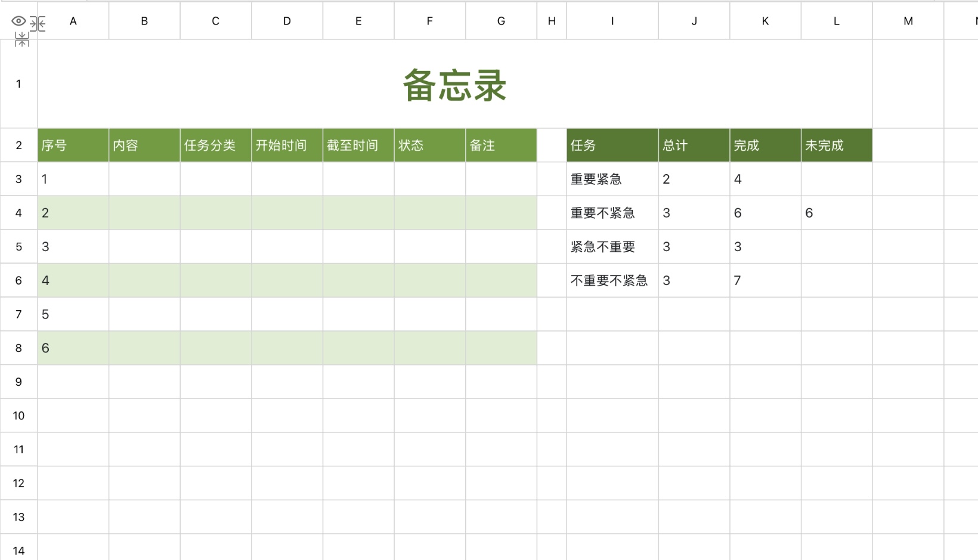Select the 不重要不紧急 task cell
Viewport: 978px width, 560px height.
pos(612,280)
